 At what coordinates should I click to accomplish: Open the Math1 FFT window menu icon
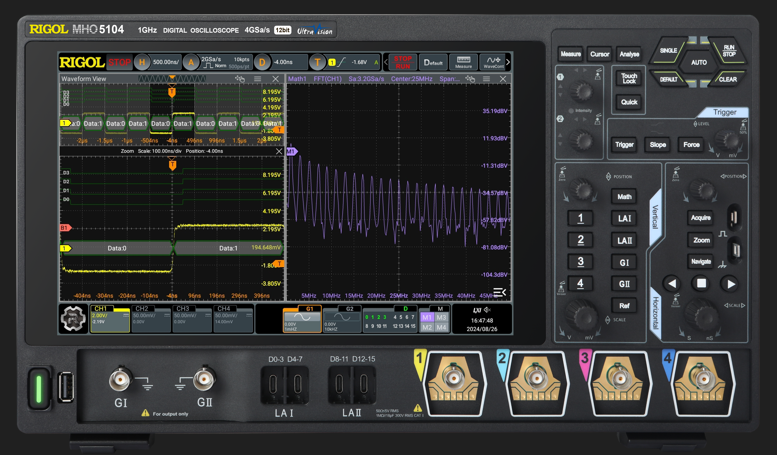[486, 79]
